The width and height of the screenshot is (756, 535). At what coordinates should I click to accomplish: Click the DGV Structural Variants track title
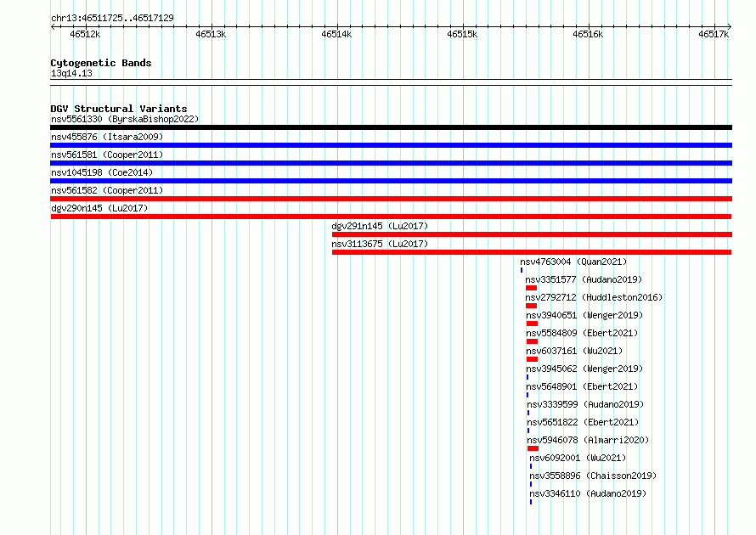119,109
